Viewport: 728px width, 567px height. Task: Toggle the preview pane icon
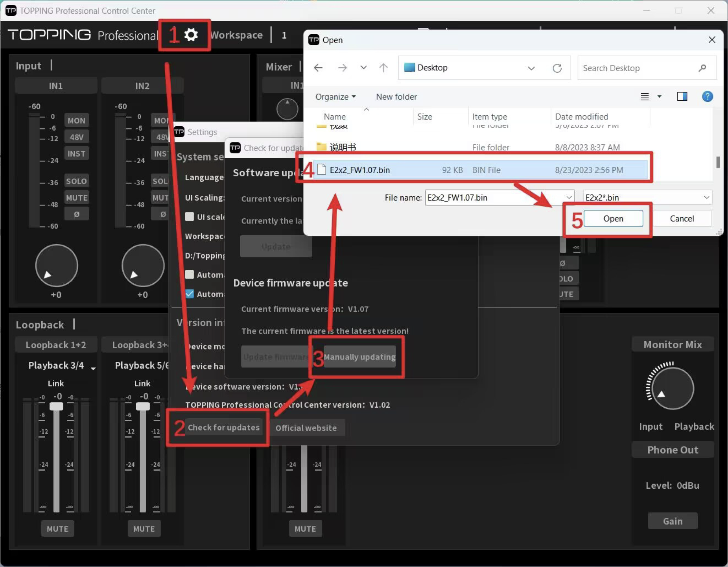(x=682, y=97)
